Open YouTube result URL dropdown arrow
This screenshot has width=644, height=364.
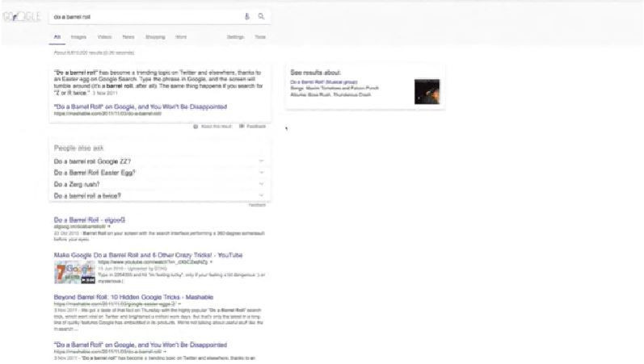coord(211,261)
